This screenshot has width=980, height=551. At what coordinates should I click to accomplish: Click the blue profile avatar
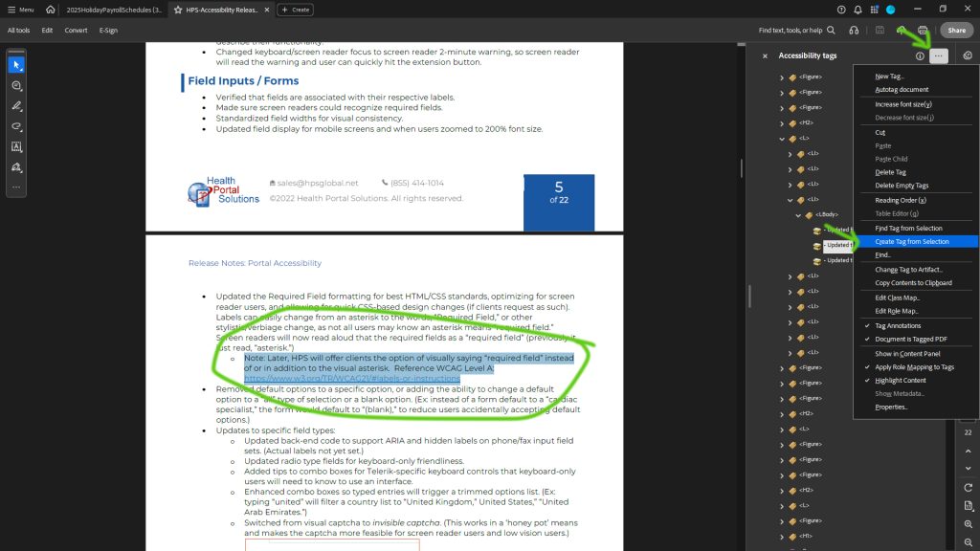pyautogui.click(x=891, y=10)
